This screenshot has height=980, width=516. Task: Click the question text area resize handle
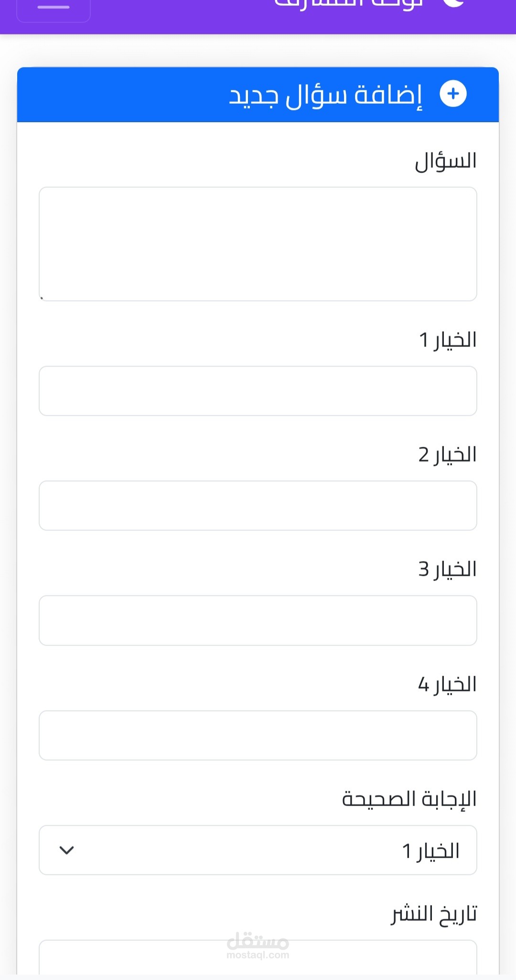[43, 298]
